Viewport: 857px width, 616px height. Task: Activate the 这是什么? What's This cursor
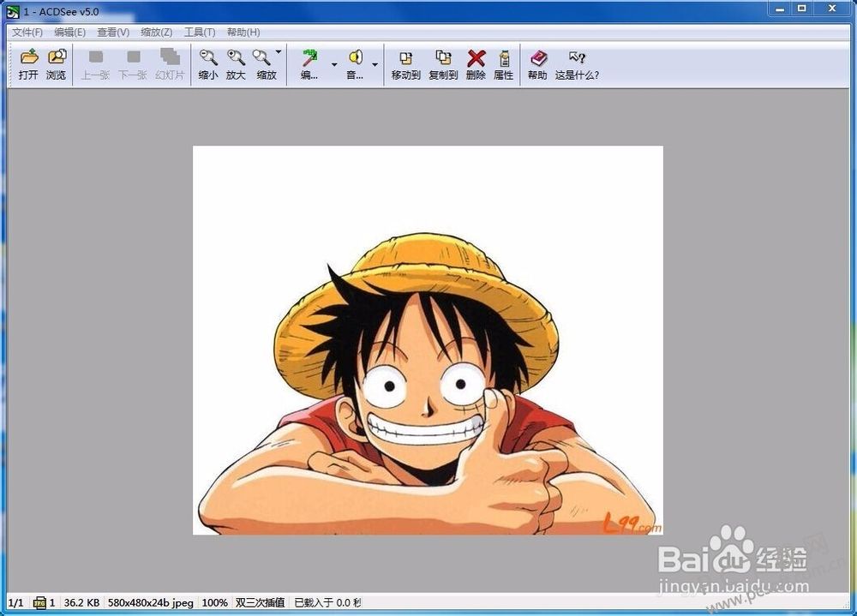[x=577, y=57]
